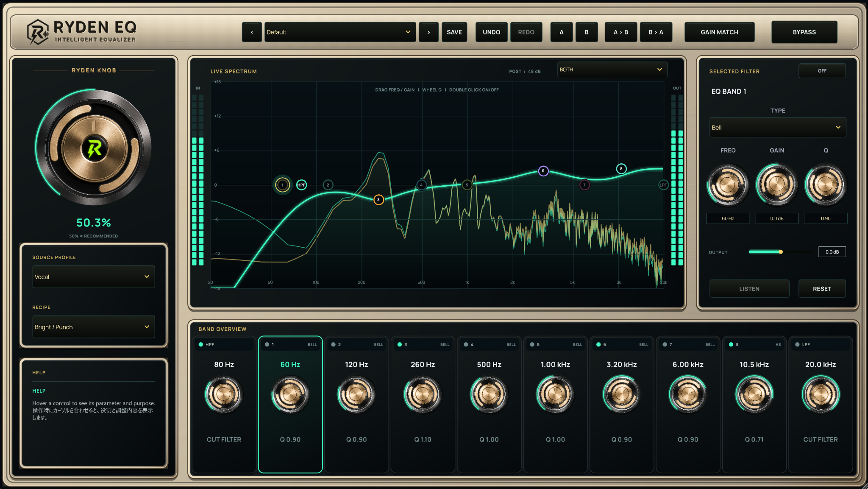
Task: Toggle the BYPASS button
Action: click(x=804, y=32)
